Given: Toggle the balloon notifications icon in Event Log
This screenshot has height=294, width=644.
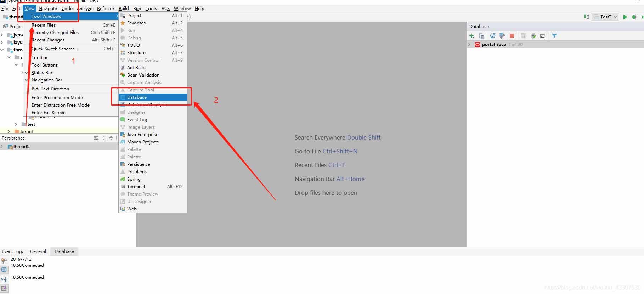Looking at the screenshot, I should point(4,270).
